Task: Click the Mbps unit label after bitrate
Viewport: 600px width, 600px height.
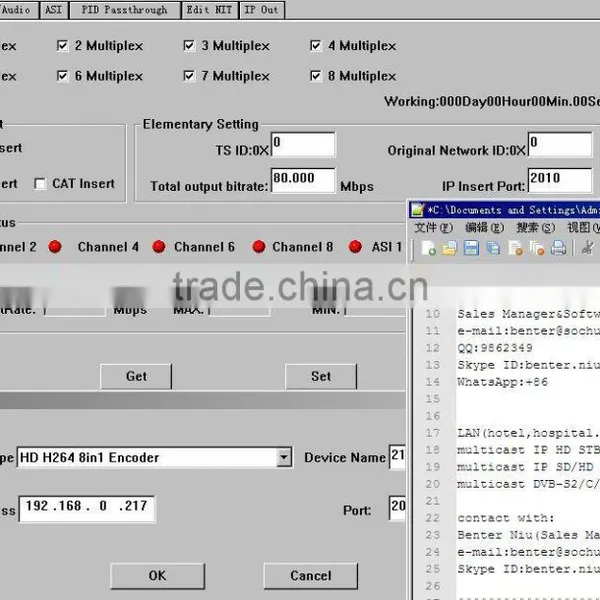Action: tap(357, 187)
